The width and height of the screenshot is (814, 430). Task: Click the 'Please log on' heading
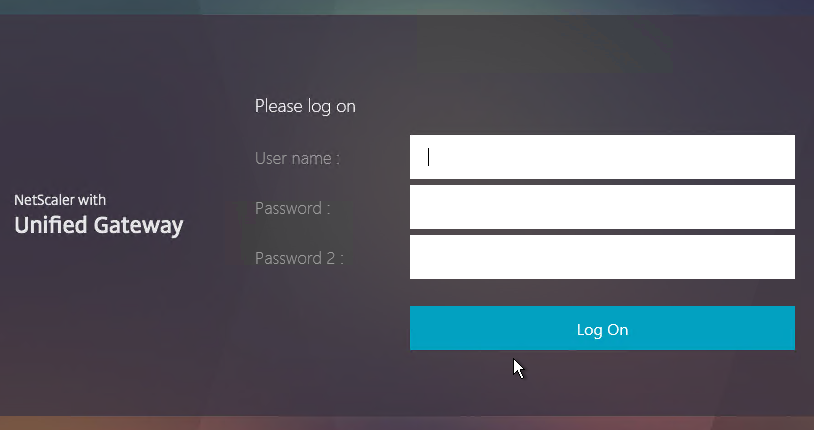tap(305, 106)
